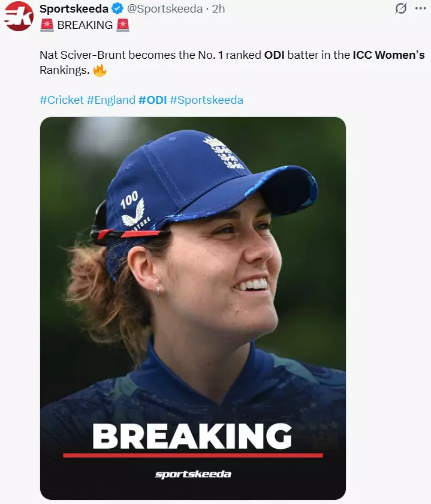
Task: Open the Grok explain icon
Action: tap(400, 9)
